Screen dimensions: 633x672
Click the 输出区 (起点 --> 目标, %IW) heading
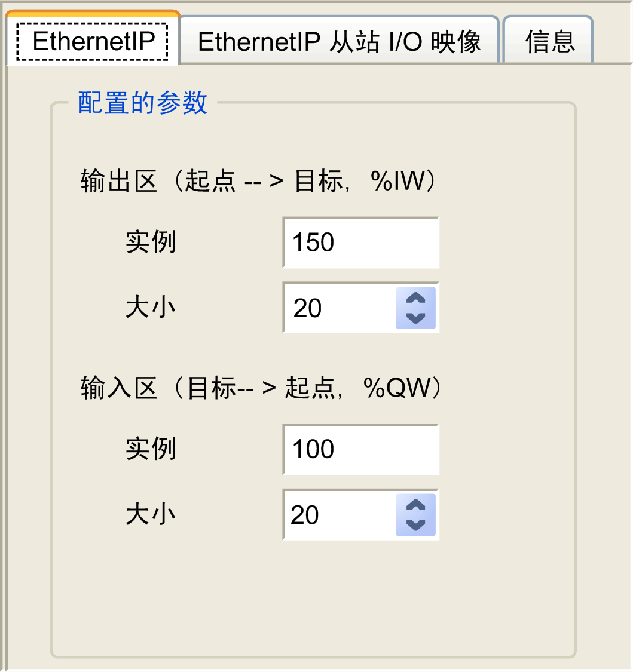coord(261,182)
